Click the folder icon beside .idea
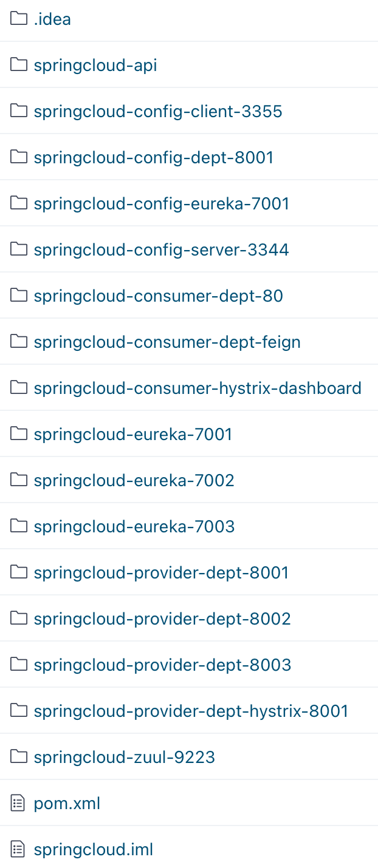Viewport: 378px width, 868px height. click(19, 19)
